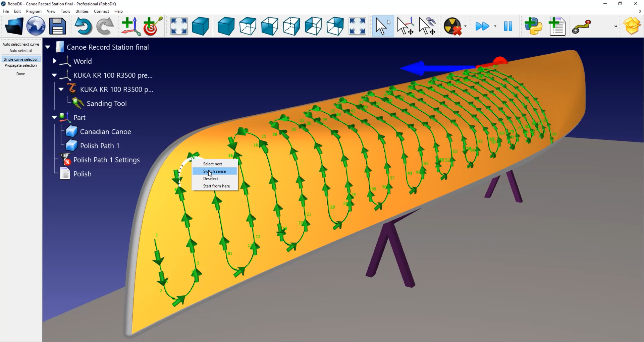Click the Fast simulation double-arrow icon
Viewport: 644px width, 342px height.
[x=482, y=26]
